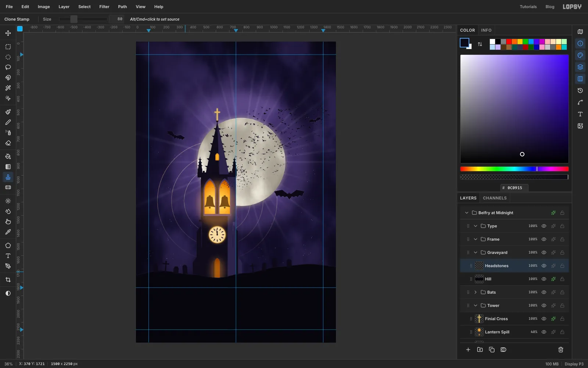Open the History panel icon

[x=580, y=91]
